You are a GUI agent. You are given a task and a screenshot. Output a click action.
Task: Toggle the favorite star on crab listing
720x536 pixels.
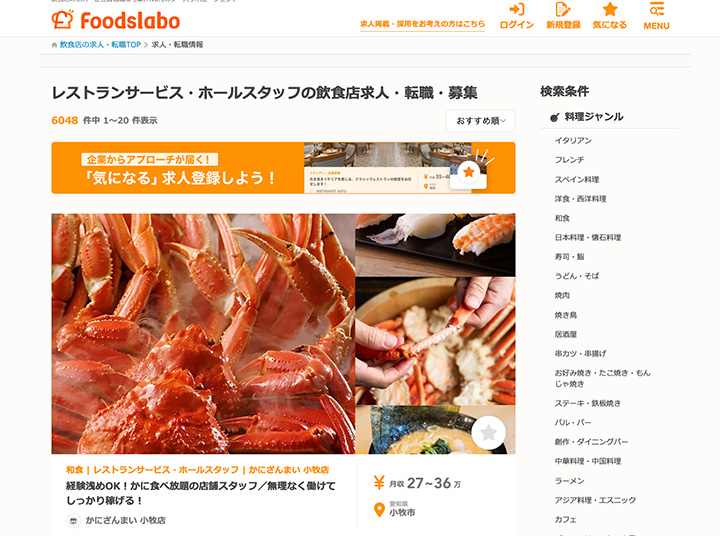[488, 432]
